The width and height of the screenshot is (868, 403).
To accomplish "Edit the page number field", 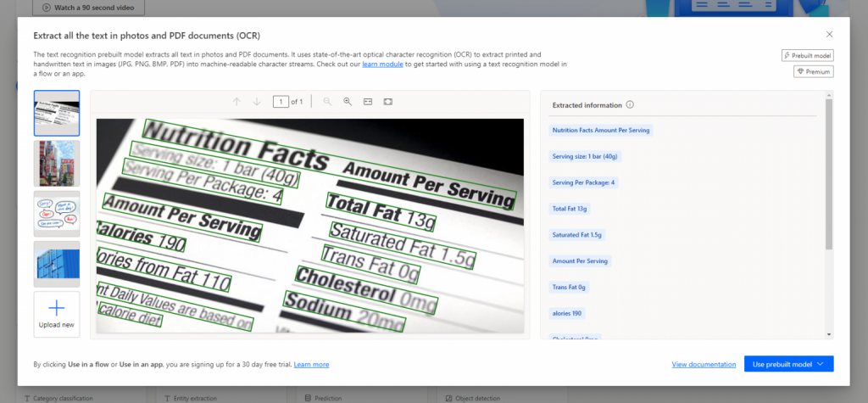I will (281, 102).
